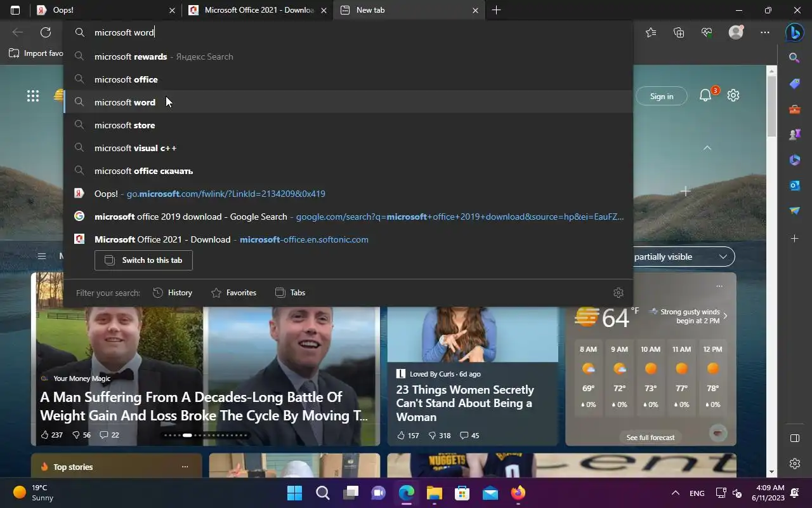Open the See full forecast link
Viewport: 812px width, 508px height.
(650, 438)
